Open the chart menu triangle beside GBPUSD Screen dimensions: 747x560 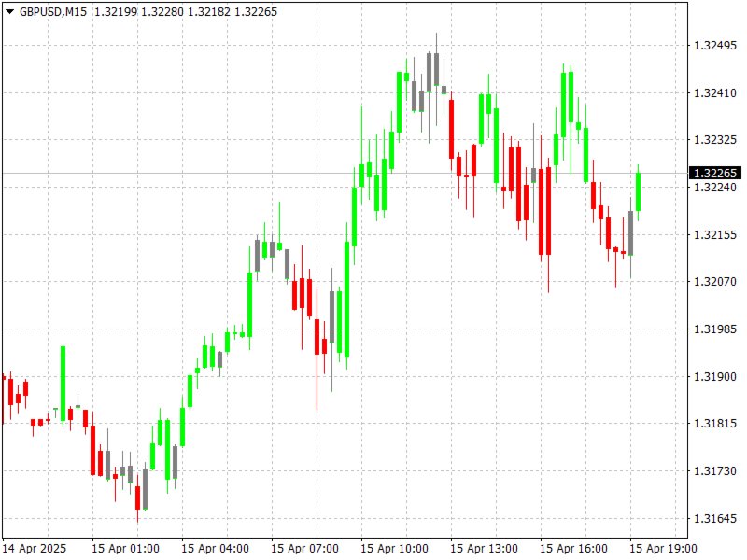click(9, 11)
